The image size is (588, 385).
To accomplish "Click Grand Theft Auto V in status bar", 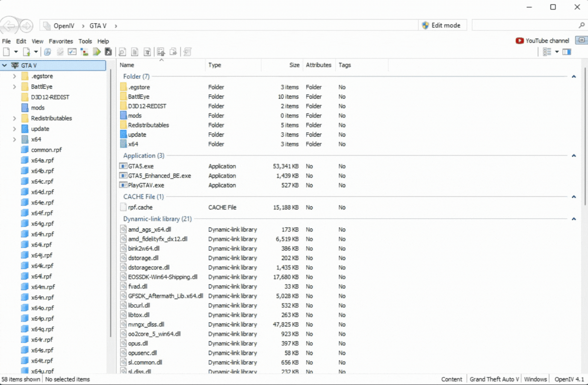I will click(x=494, y=379).
